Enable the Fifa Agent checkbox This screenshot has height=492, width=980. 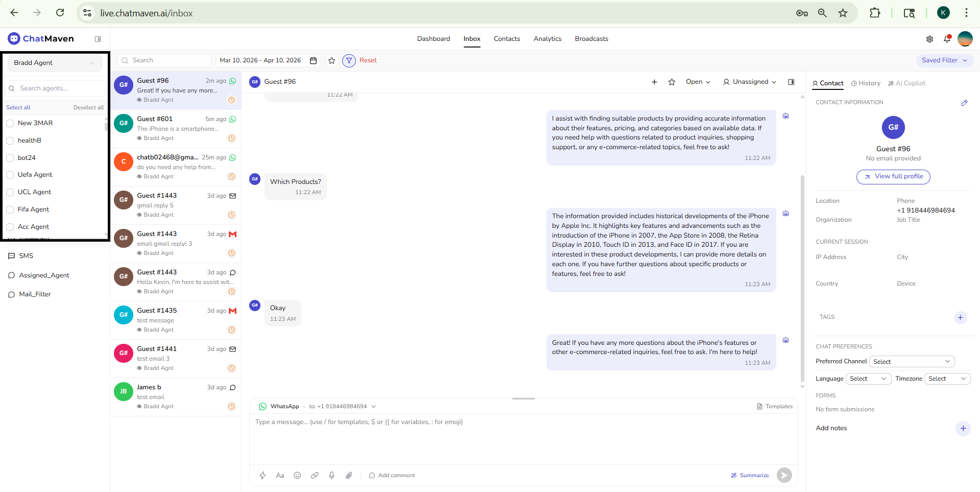pyautogui.click(x=10, y=209)
